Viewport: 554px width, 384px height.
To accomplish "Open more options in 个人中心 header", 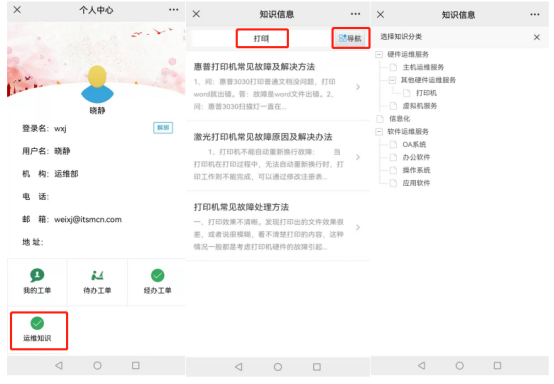I will (173, 10).
